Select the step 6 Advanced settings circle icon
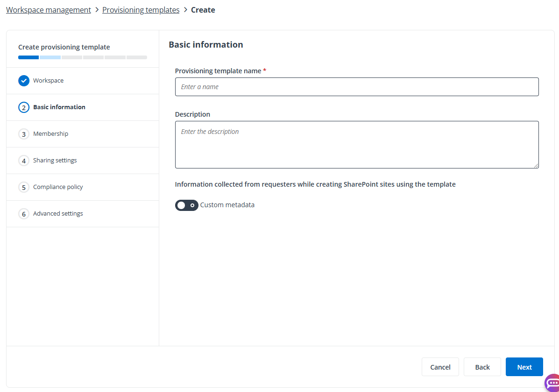Image resolution: width=559 pixels, height=392 pixels. [x=24, y=213]
